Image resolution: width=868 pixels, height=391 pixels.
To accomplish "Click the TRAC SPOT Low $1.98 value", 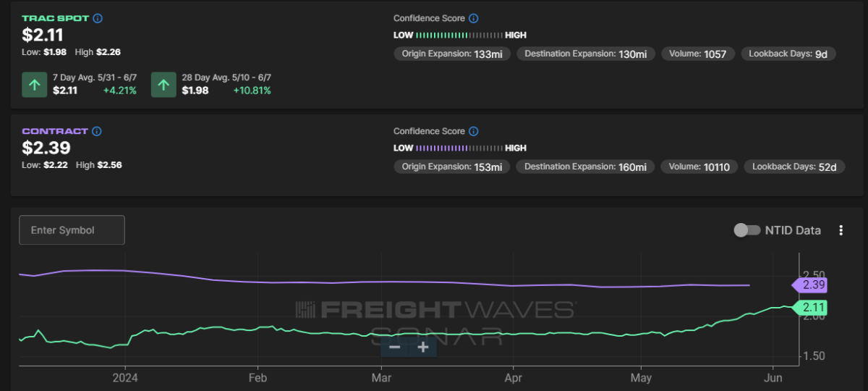I will coord(54,51).
